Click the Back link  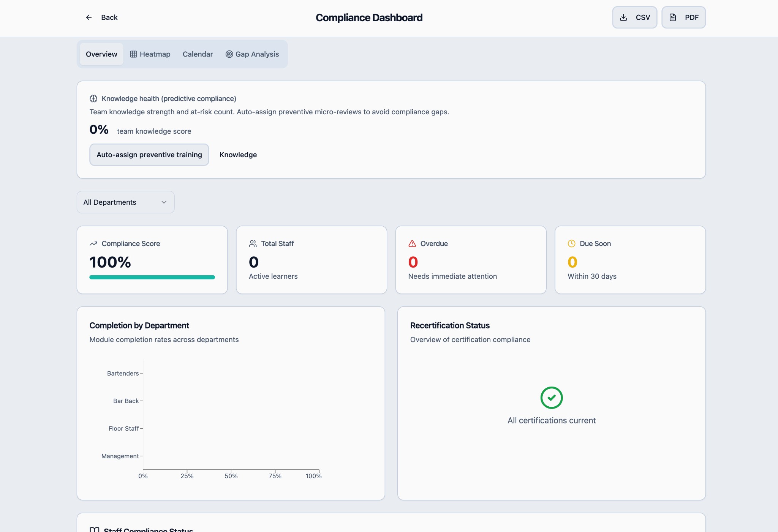click(109, 17)
